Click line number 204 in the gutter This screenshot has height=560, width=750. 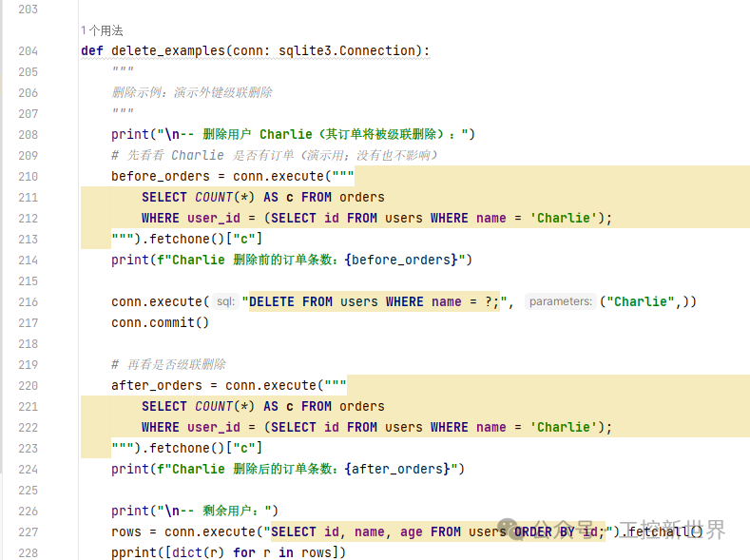coord(28,51)
